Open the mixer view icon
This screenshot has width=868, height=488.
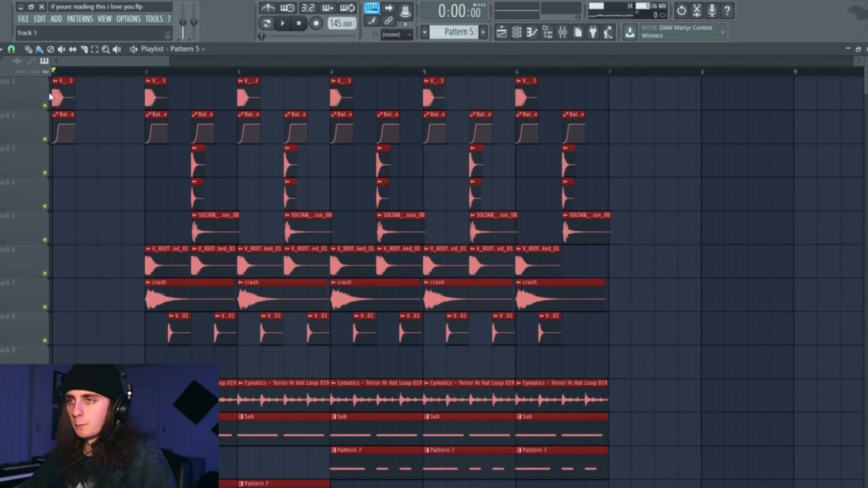[x=562, y=32]
